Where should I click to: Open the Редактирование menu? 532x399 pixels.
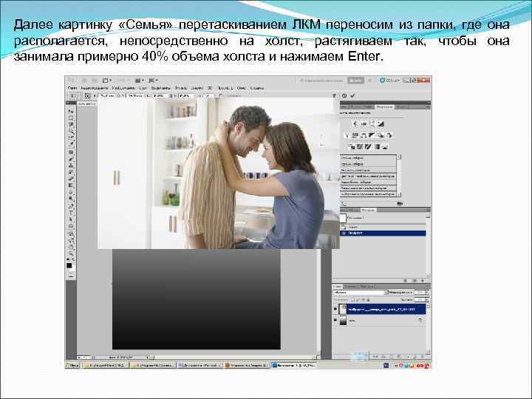coord(94,88)
